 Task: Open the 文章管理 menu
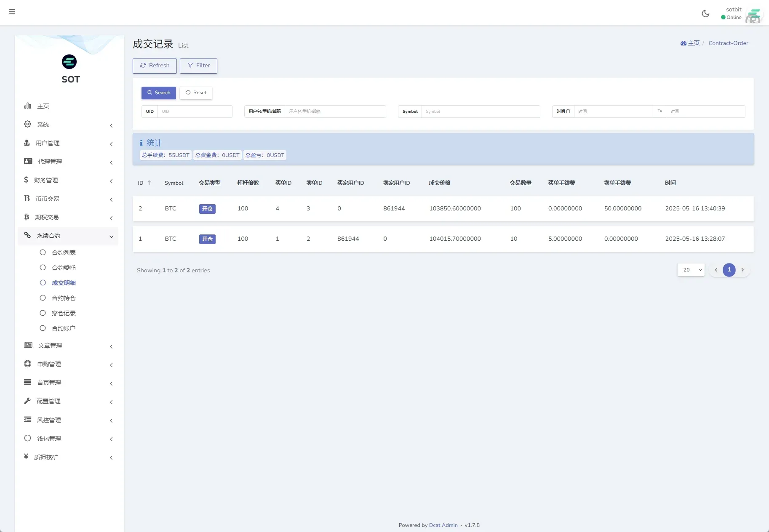click(50, 345)
